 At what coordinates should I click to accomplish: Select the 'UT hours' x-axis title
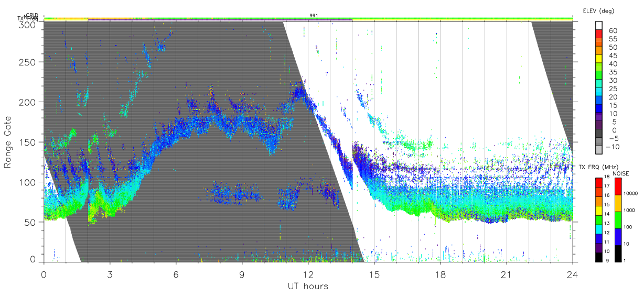pos(307,286)
